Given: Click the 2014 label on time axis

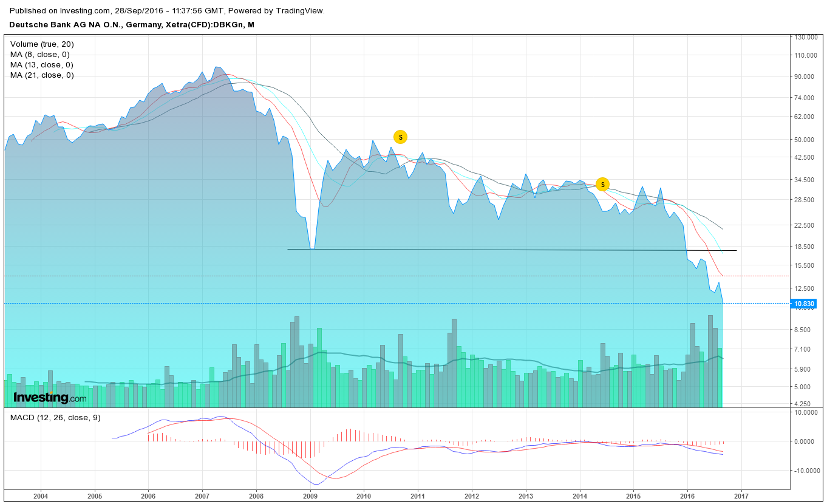Looking at the screenshot, I should tap(580, 497).
